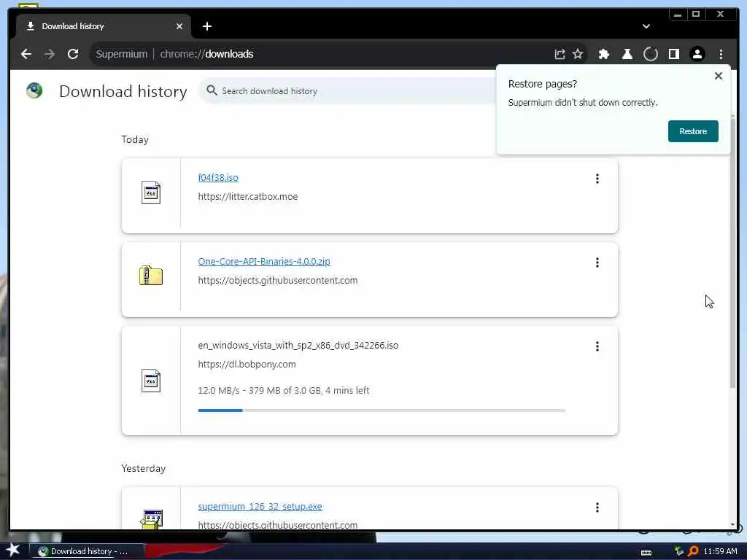Toggle the side panel icon
The width and height of the screenshot is (747, 560).
(x=673, y=54)
